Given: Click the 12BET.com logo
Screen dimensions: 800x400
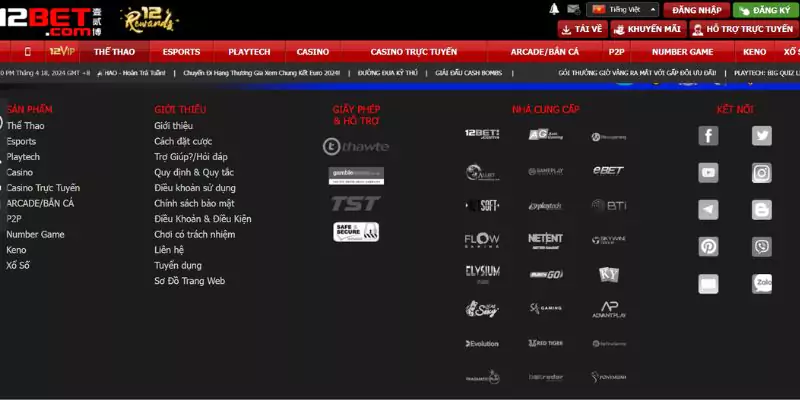Looking at the screenshot, I should point(51,21).
